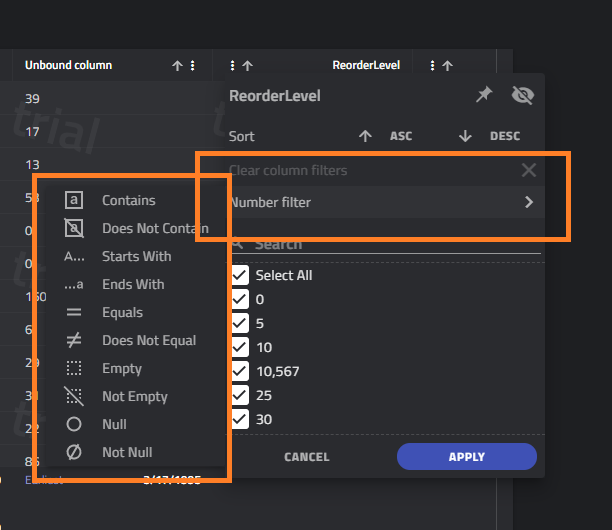612x530 pixels.
Task: Sort ReorderLevel descending with DESC
Action: click(x=505, y=136)
